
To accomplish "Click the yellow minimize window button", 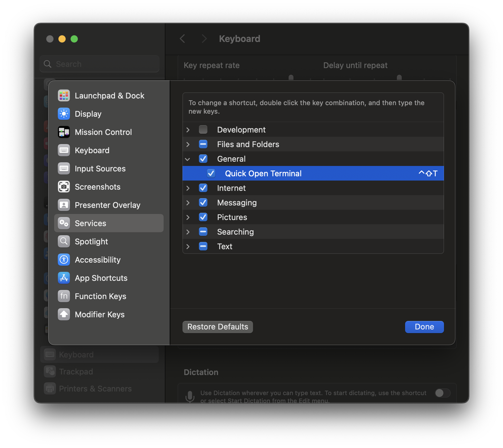I will [62, 39].
